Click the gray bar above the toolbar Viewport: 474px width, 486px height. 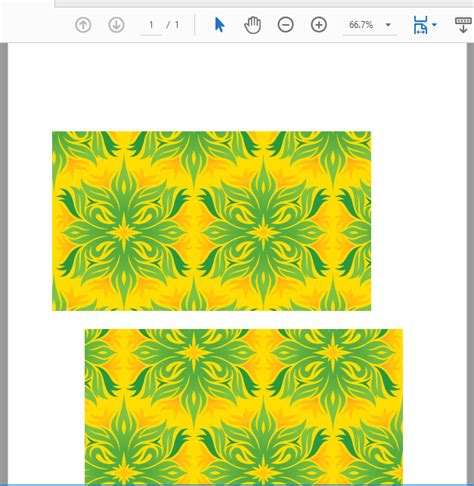click(x=263, y=3)
